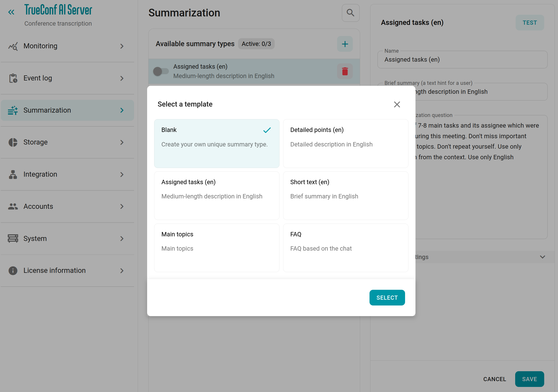This screenshot has height=392, width=558.
Task: Click the TEST button
Action: (x=529, y=22)
